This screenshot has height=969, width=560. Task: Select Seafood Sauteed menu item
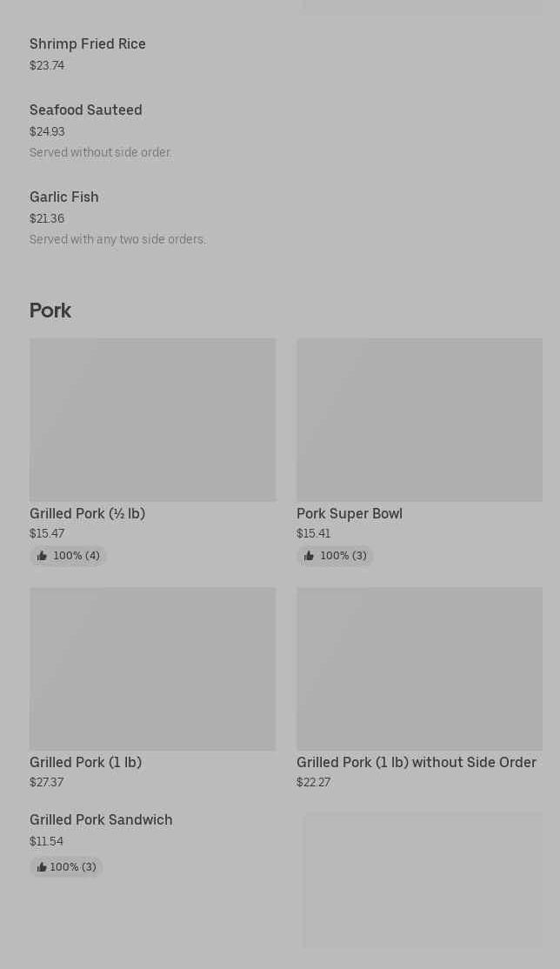(x=86, y=110)
